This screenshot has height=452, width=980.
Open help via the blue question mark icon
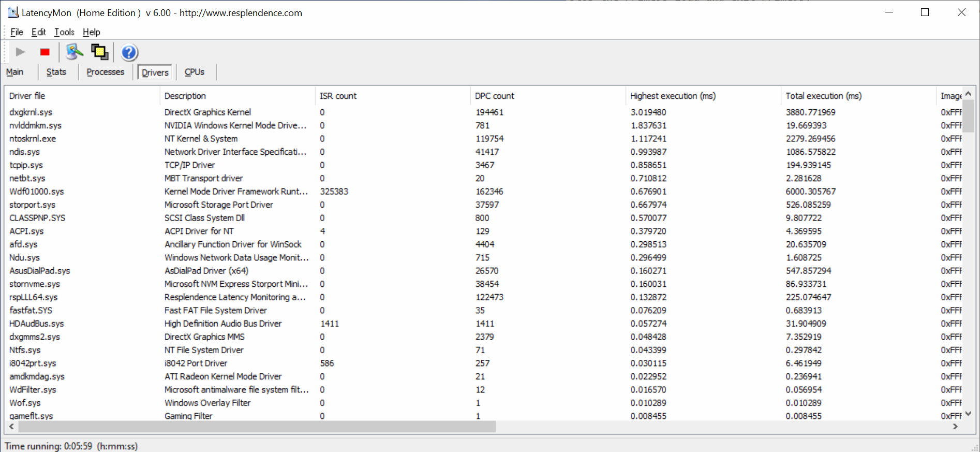point(129,52)
